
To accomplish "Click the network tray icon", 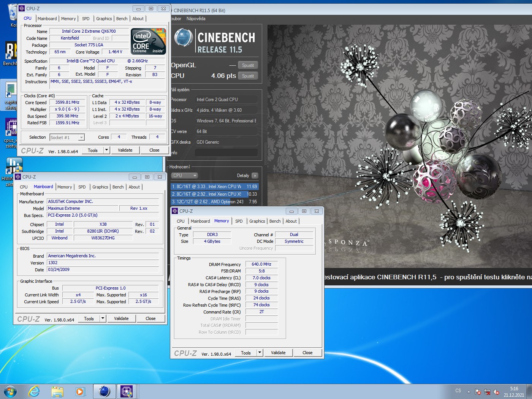I will pyautogui.click(x=487, y=392).
